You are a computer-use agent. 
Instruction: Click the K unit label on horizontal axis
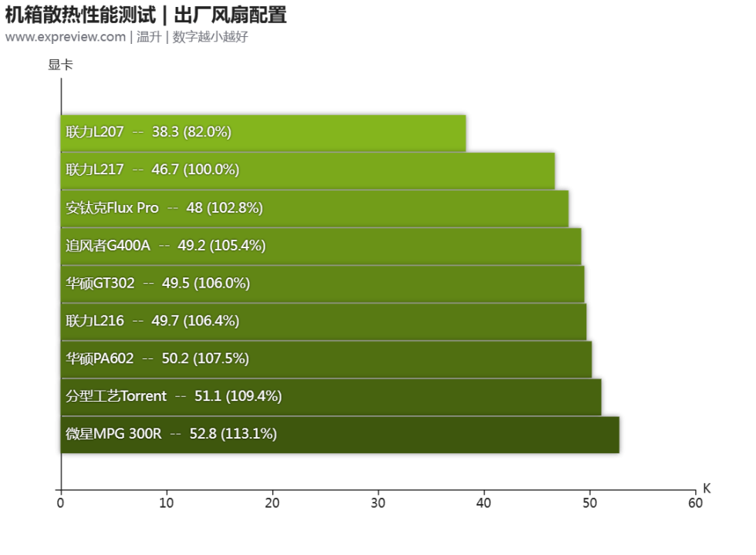707,489
